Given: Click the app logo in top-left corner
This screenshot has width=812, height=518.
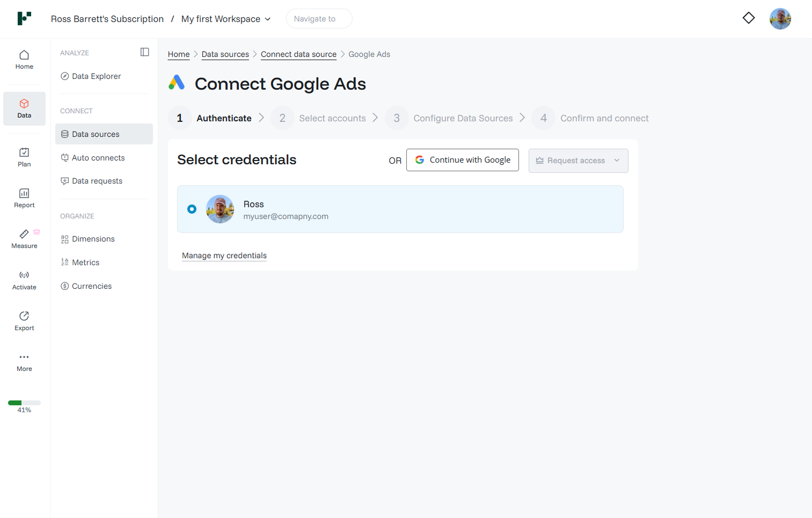Looking at the screenshot, I should [x=24, y=18].
